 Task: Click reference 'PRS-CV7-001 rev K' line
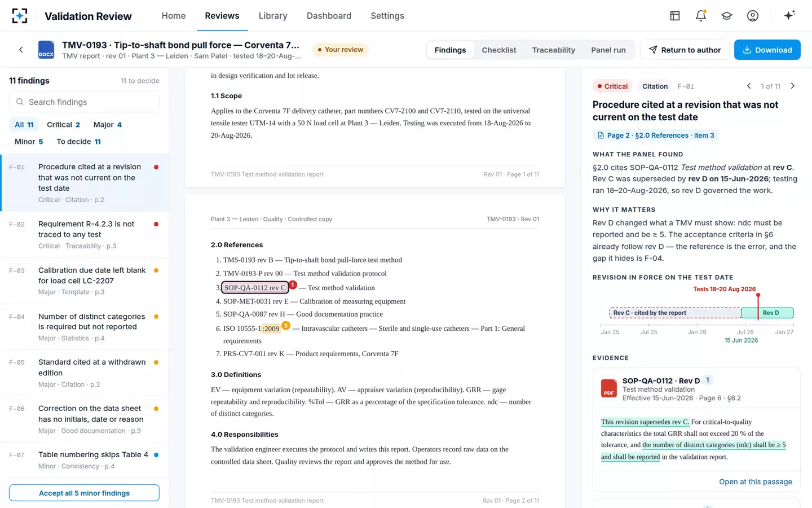pyautogui.click(x=311, y=354)
